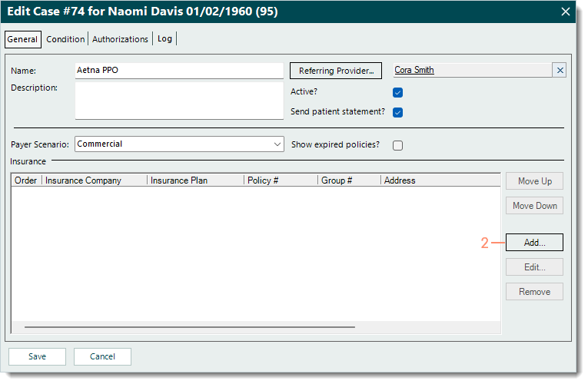Click the Referring Provider button
Viewport: 588px width, 384px height.
tap(336, 71)
